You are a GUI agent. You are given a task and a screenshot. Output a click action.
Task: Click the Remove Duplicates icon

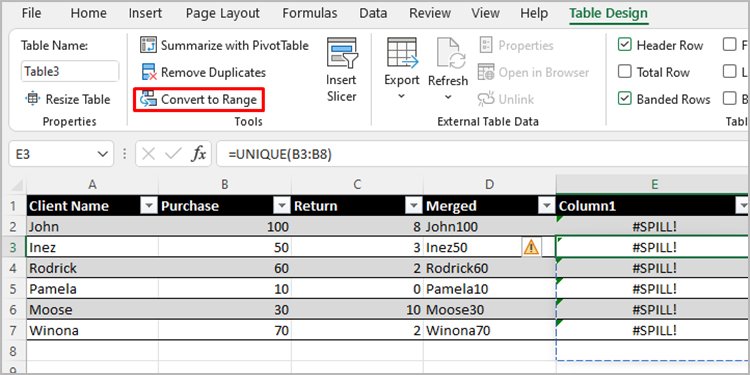coord(149,72)
